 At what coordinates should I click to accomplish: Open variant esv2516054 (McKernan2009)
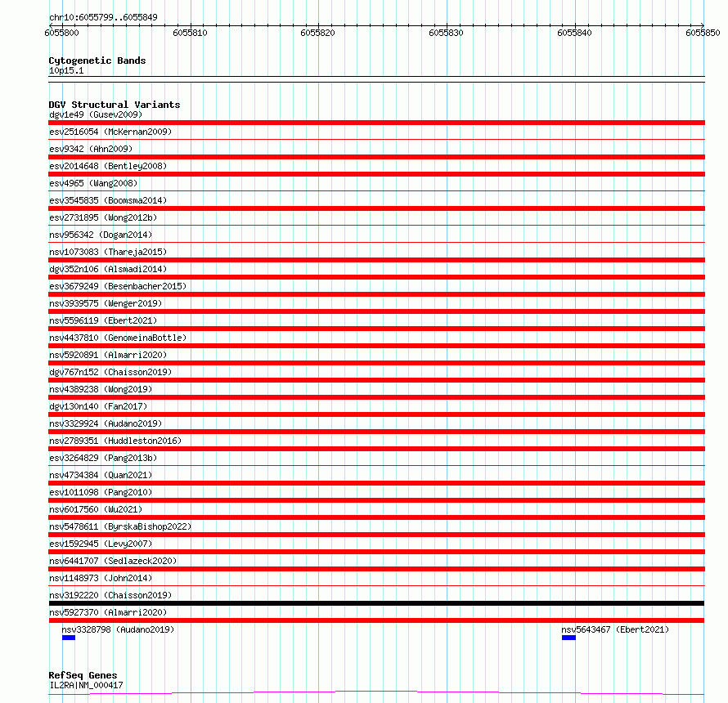click(x=110, y=132)
